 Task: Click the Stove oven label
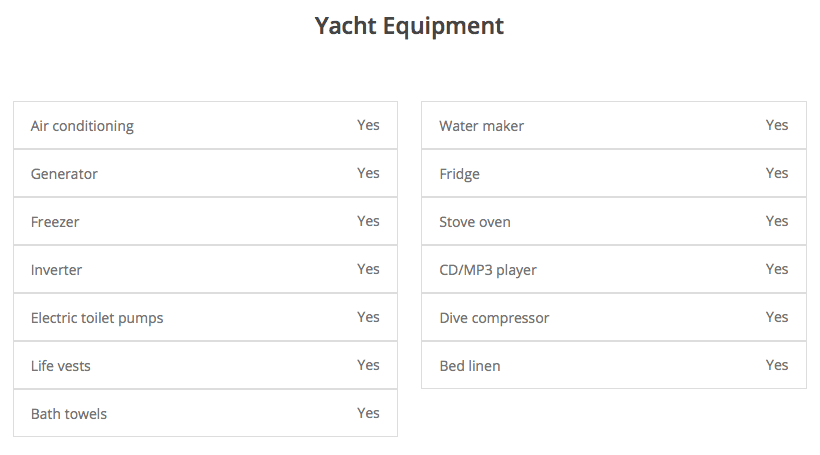[475, 222]
